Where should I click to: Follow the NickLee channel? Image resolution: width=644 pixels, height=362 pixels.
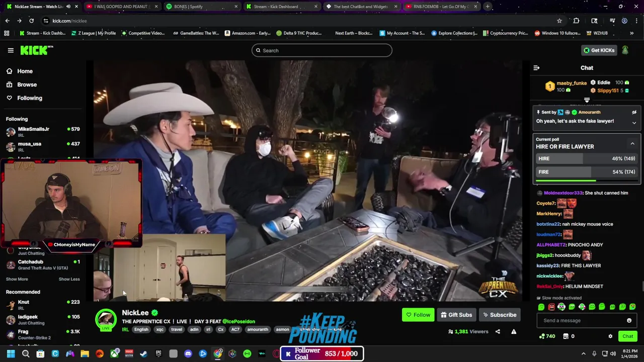pyautogui.click(x=418, y=315)
